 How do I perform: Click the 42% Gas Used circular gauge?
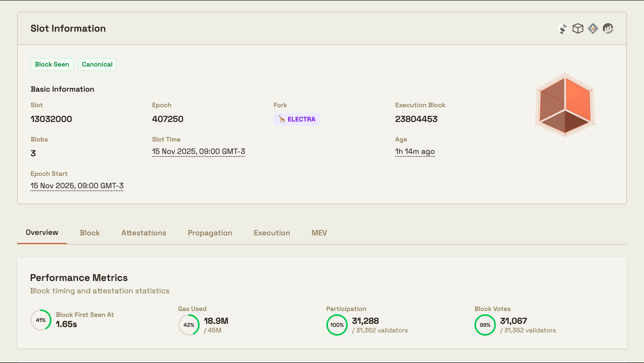(189, 325)
